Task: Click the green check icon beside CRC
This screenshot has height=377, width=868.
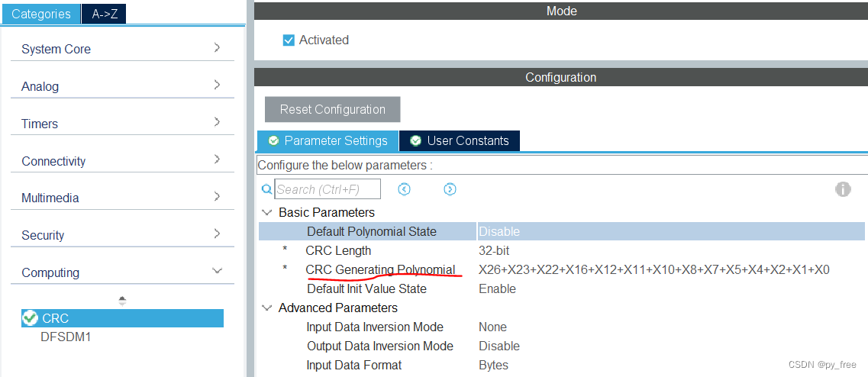Action: [x=30, y=317]
